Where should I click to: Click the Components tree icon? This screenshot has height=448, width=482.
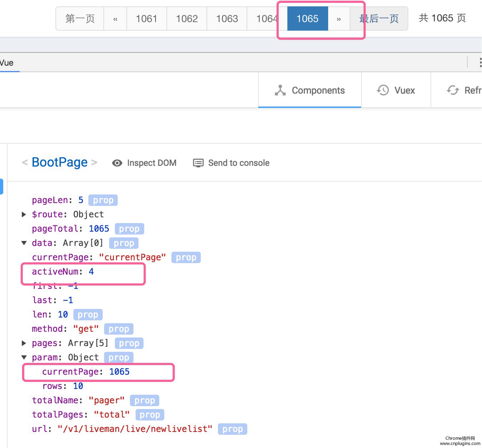pos(280,90)
